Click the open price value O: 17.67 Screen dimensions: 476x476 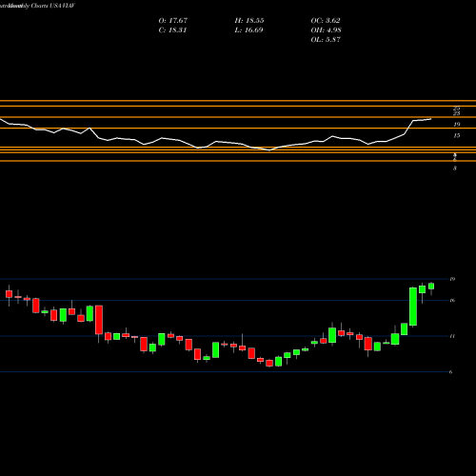pos(173,21)
